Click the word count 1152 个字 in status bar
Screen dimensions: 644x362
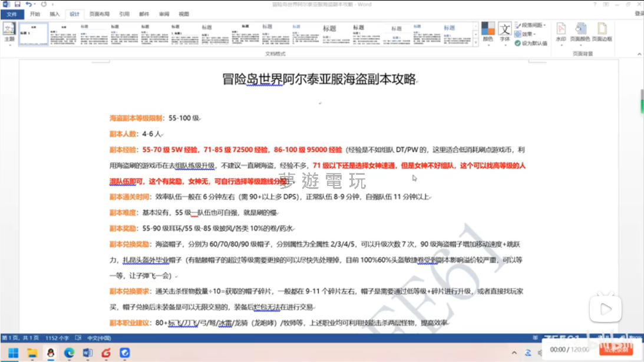coord(58,338)
